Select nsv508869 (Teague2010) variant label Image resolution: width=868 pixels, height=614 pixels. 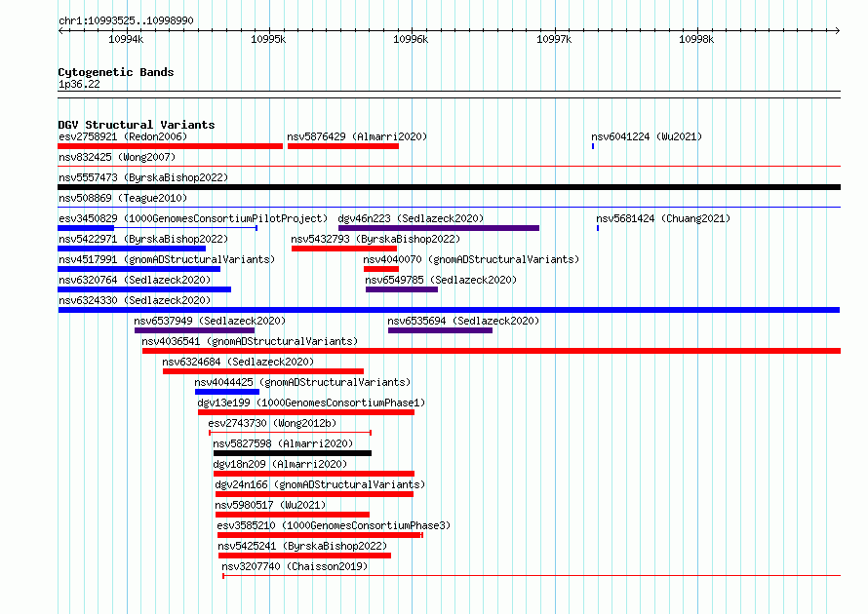123,198
